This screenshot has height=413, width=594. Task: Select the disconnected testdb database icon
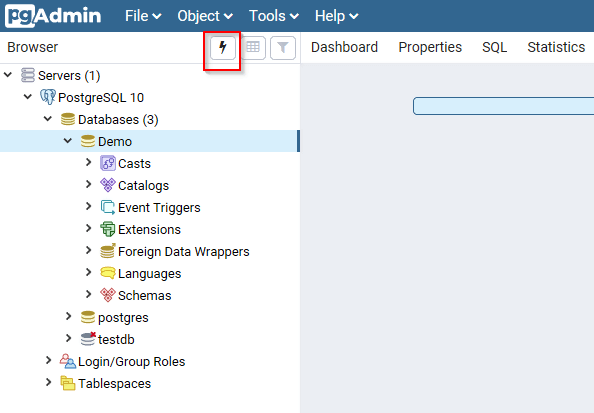coord(88,339)
